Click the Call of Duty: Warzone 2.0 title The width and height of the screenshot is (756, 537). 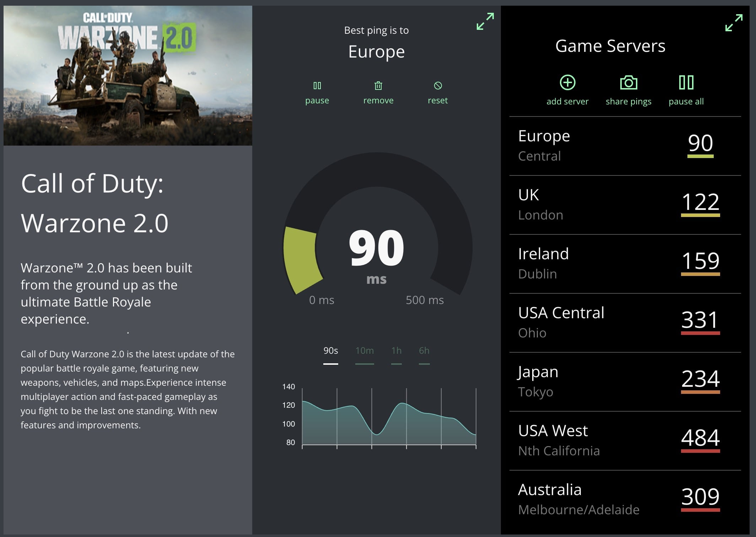[x=94, y=203]
